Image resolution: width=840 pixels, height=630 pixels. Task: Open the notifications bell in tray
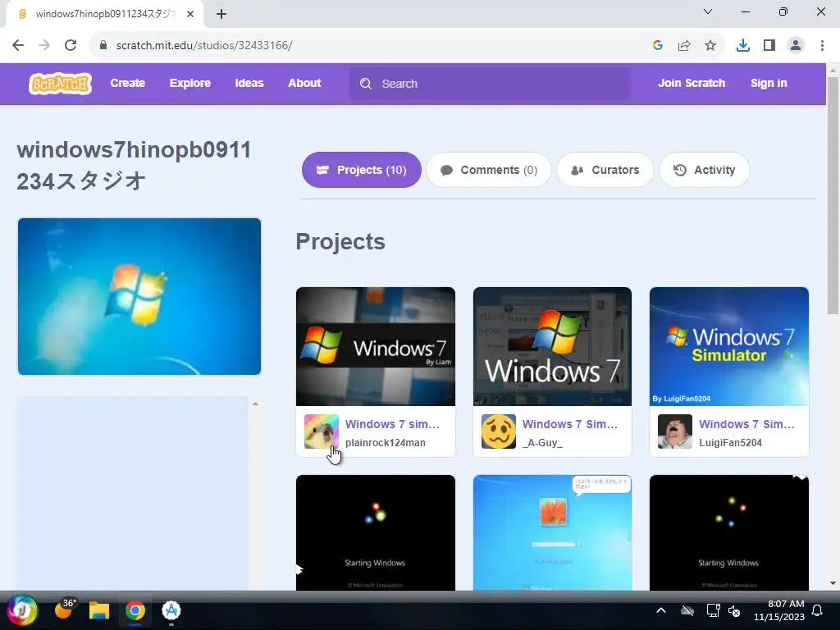pos(818,610)
